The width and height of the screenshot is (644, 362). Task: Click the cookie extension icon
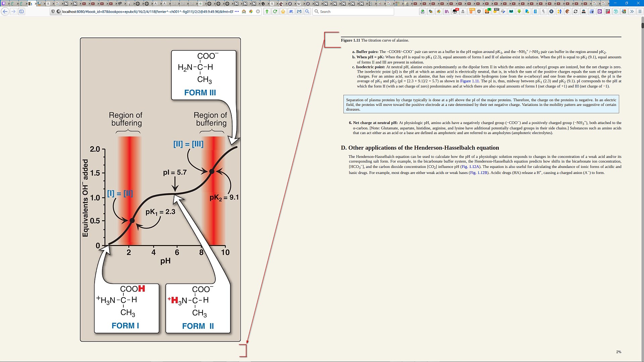coord(568,11)
